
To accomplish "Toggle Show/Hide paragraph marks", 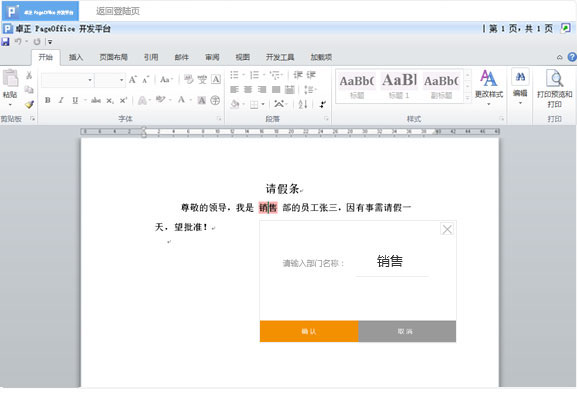I will [x=323, y=105].
